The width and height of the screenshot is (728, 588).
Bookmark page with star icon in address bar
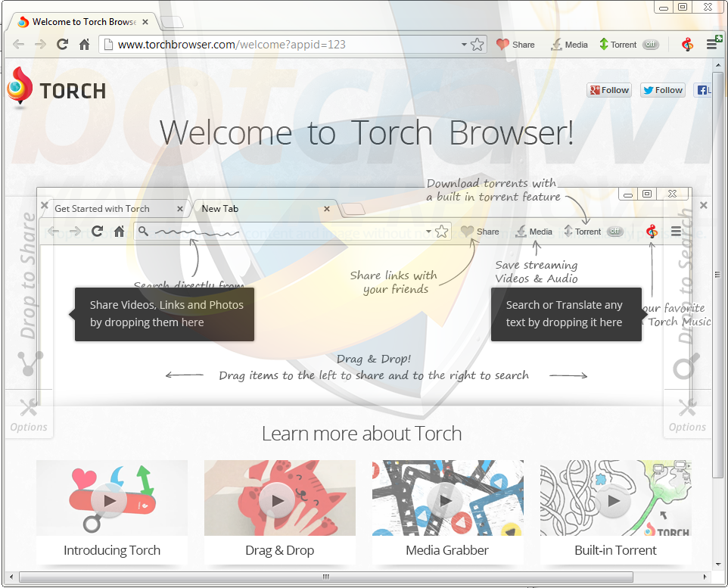pyautogui.click(x=478, y=45)
